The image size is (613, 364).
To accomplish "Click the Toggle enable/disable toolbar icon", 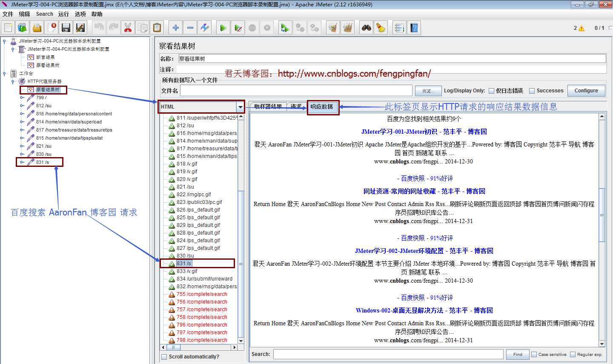I will pyautogui.click(x=205, y=28).
